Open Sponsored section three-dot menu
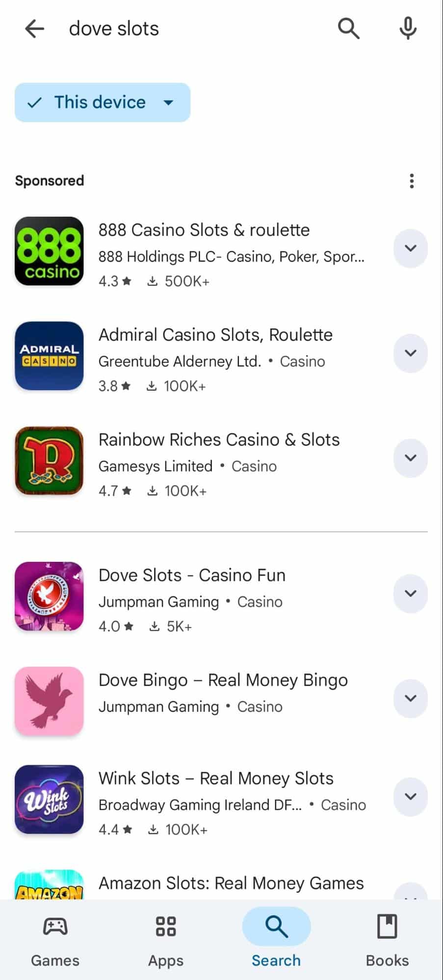Image resolution: width=443 pixels, height=980 pixels. [412, 181]
